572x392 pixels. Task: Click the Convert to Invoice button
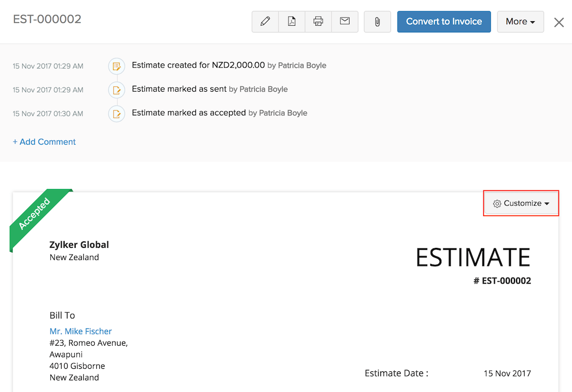[444, 22]
